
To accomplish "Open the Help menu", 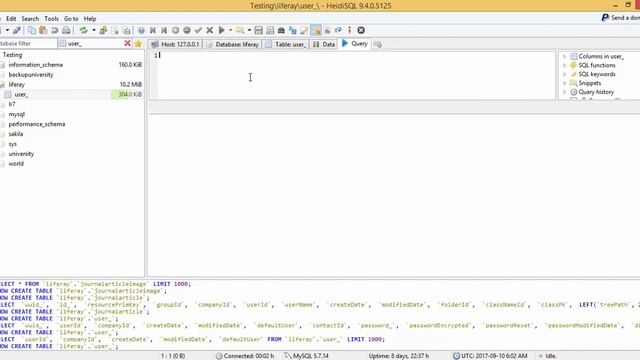I will coord(90,19).
